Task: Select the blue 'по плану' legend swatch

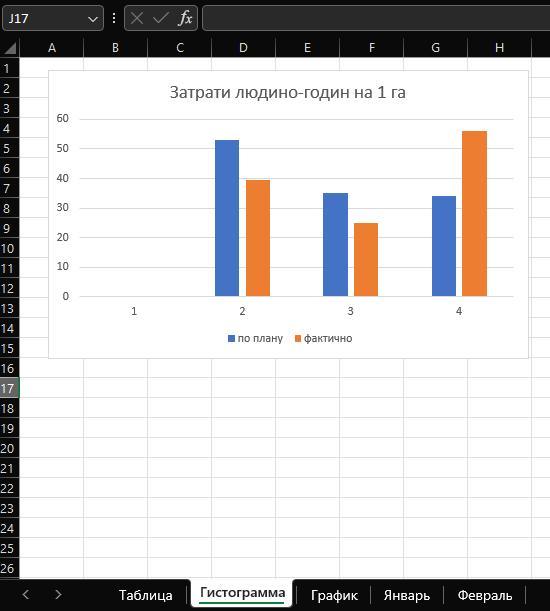Action: click(231, 338)
